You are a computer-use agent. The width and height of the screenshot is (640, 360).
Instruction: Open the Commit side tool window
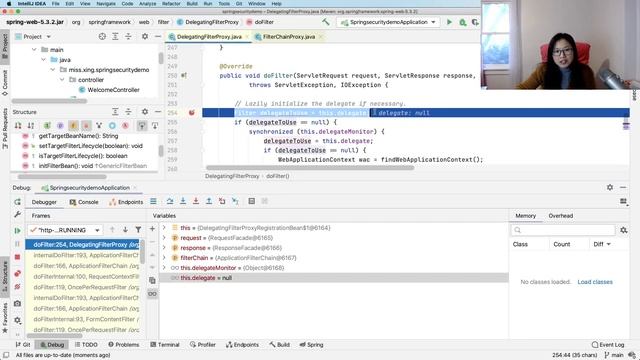(5, 83)
